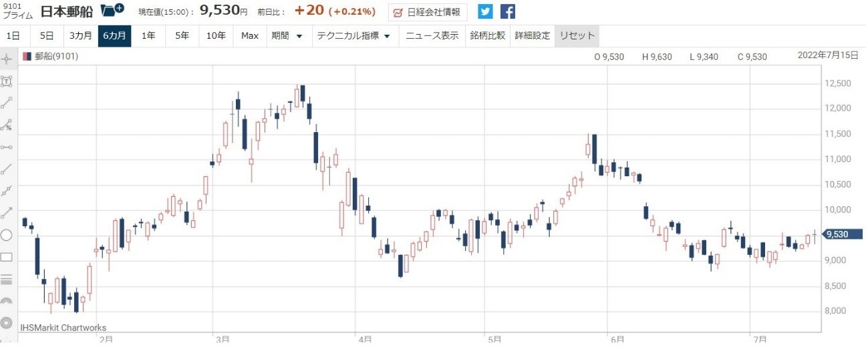This screenshot has height=349, width=868.
Task: Pick the percent retracement line tool
Action: (x=7, y=125)
